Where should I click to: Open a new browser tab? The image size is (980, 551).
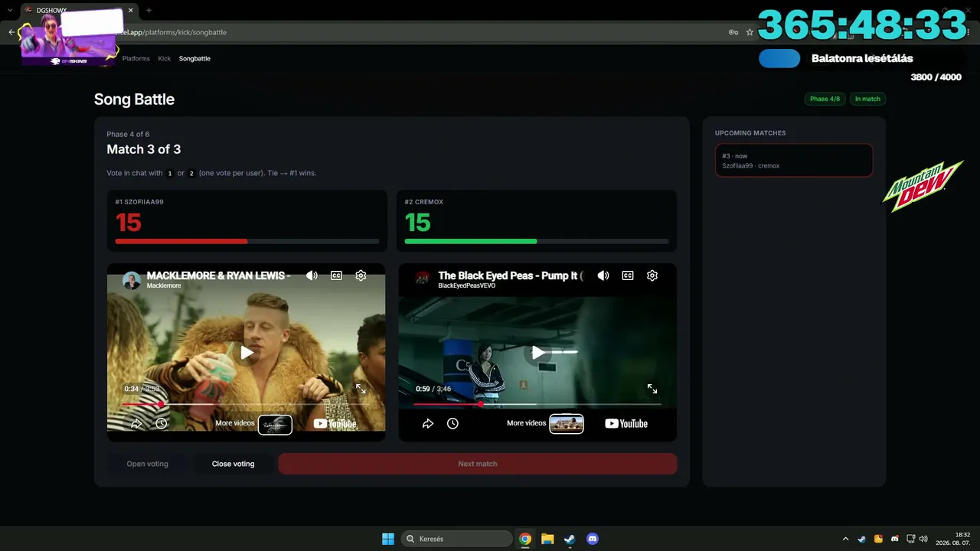click(x=149, y=10)
